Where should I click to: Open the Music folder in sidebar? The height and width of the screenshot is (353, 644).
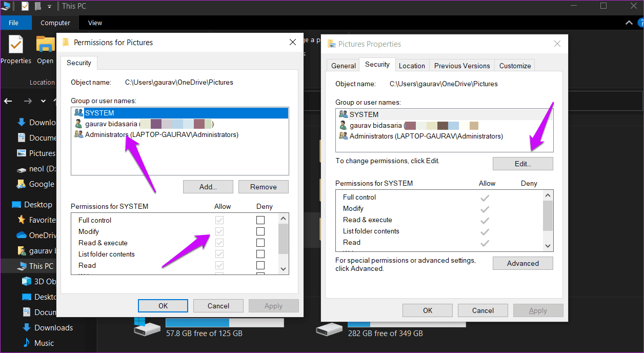(x=38, y=343)
